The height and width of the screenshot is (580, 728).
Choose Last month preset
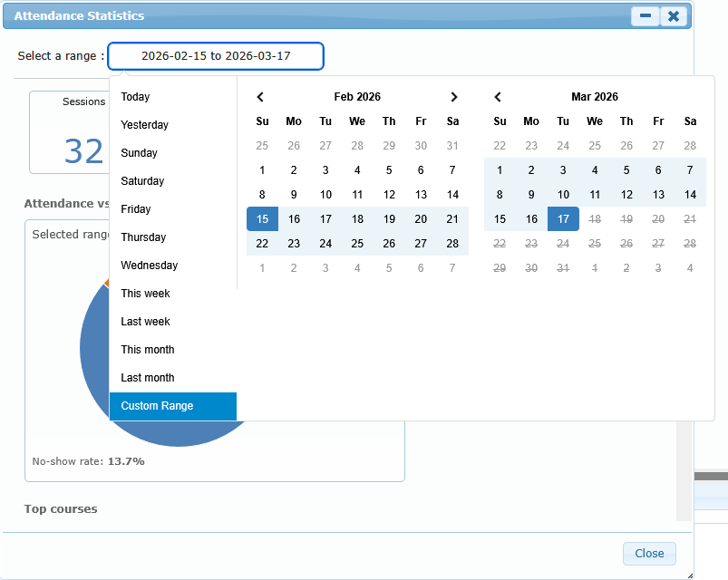click(148, 378)
